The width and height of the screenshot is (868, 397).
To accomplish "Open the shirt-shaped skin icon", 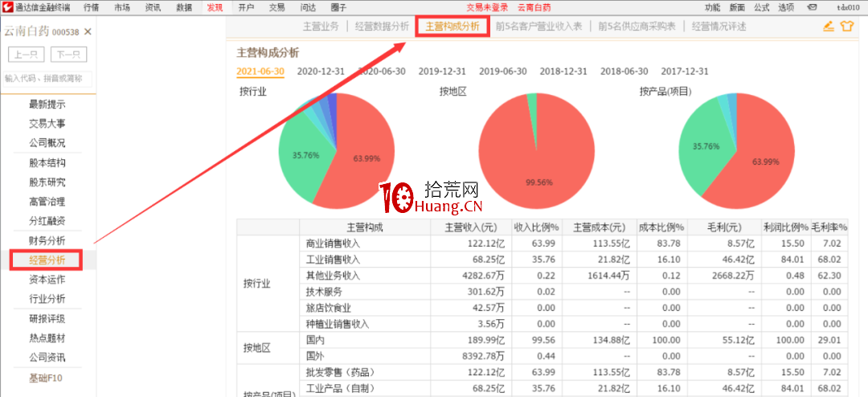I will (847, 26).
